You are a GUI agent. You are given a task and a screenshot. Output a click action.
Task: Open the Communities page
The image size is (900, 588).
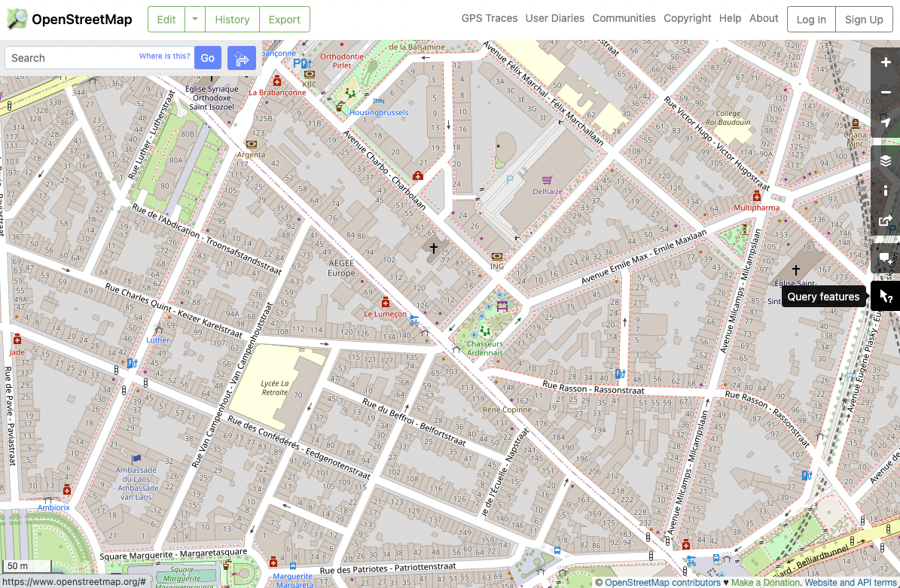[x=624, y=18]
